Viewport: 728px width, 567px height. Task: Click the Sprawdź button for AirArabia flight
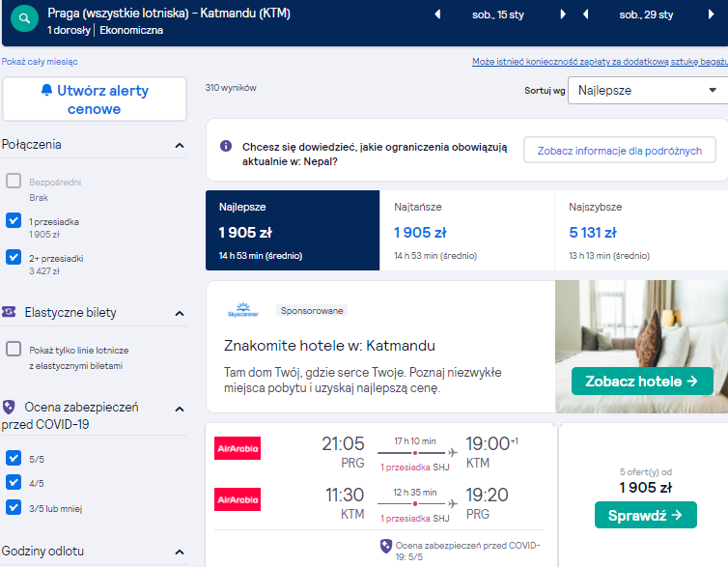point(645,515)
